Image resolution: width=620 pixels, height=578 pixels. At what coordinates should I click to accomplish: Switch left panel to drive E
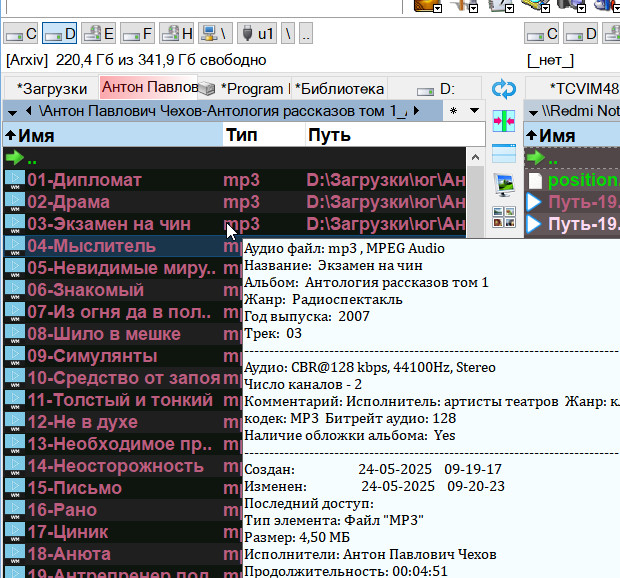[97, 34]
